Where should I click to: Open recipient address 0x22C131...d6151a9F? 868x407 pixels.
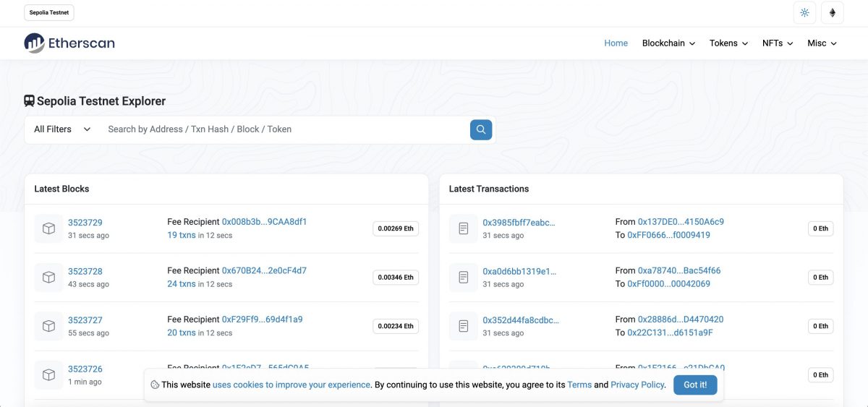point(670,333)
